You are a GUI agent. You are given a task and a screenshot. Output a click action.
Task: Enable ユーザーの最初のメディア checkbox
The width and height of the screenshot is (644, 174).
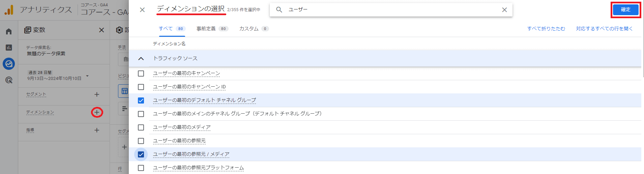tap(141, 127)
